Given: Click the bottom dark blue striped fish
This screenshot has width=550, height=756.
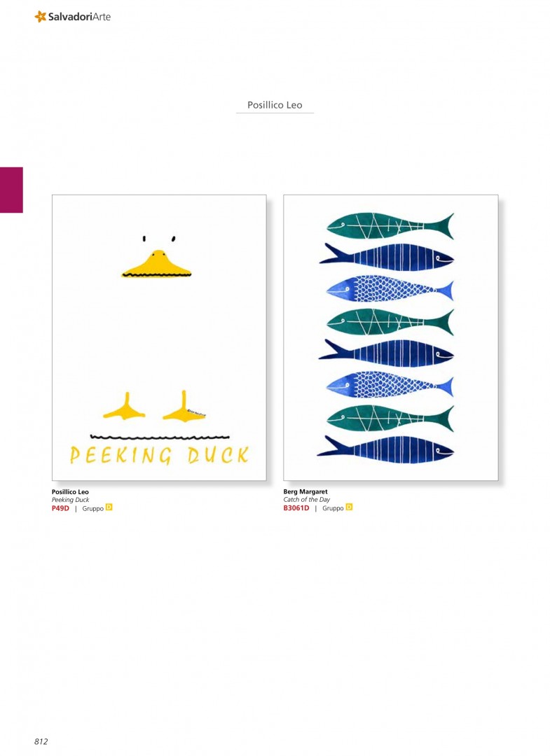Looking at the screenshot, I should [385, 449].
